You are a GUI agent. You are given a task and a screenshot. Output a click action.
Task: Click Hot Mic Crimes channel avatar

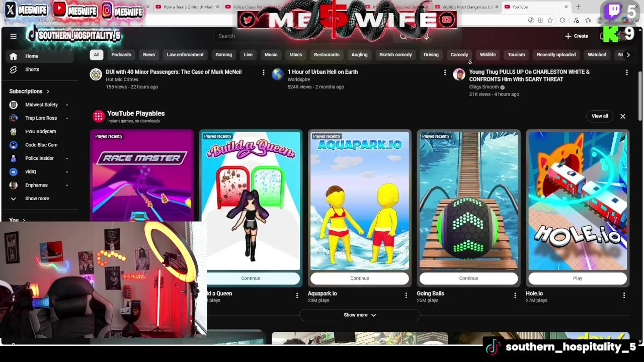(x=96, y=74)
